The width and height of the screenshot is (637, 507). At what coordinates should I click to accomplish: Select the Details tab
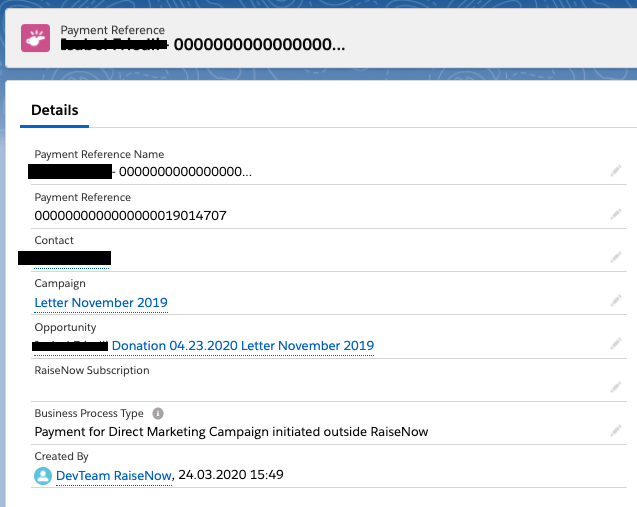(54, 110)
